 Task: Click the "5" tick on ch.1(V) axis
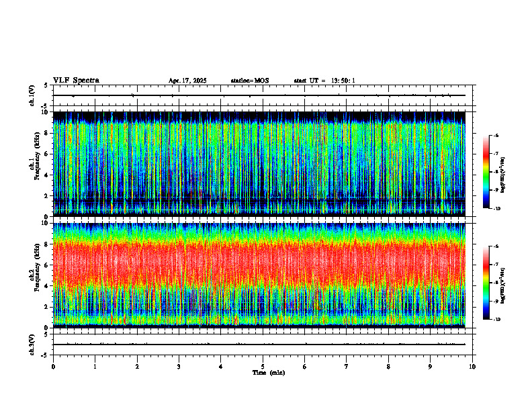pyautogui.click(x=46, y=85)
